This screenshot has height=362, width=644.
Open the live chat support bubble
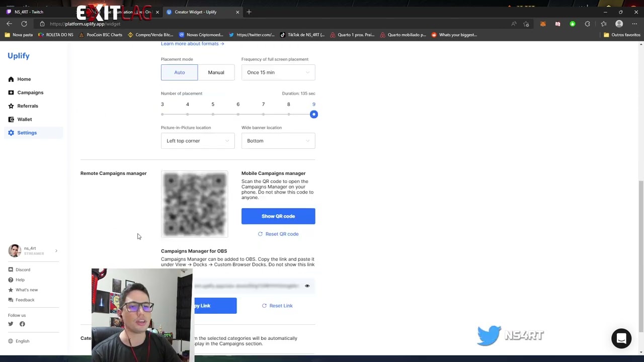[x=621, y=339]
